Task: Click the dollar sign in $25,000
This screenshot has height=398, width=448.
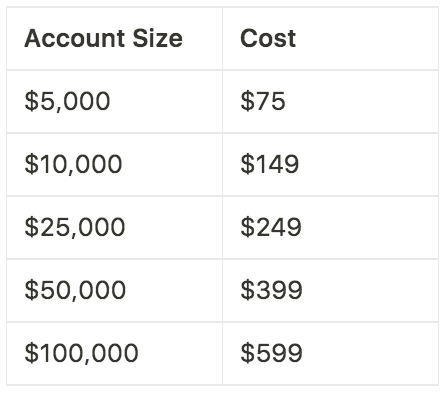Action: [32, 227]
